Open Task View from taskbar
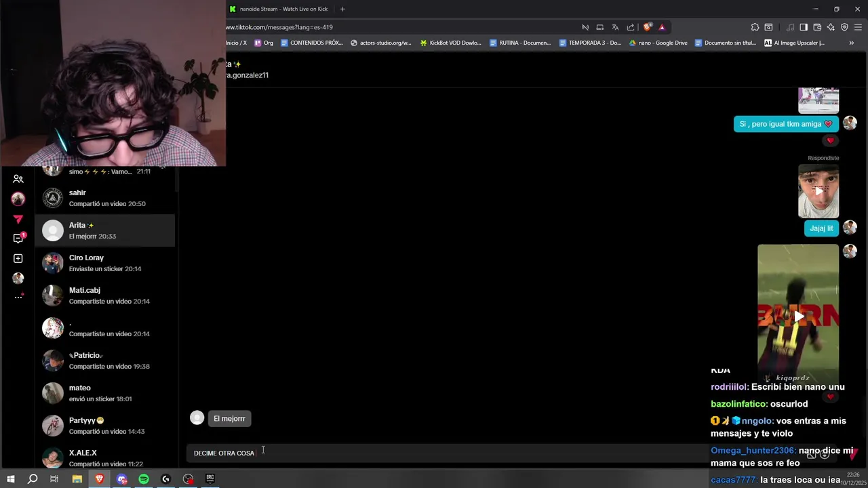868x488 pixels. coord(54,479)
